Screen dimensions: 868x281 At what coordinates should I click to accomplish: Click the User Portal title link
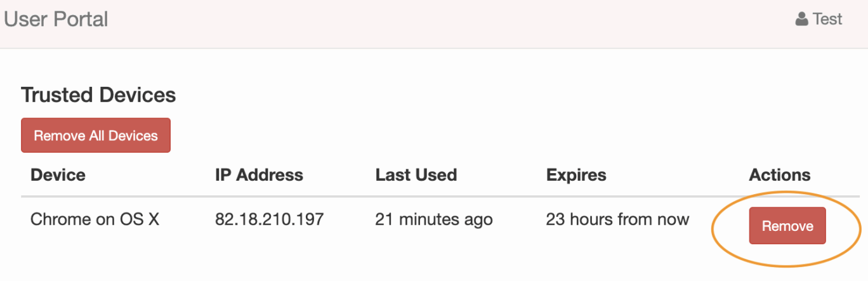(x=56, y=19)
